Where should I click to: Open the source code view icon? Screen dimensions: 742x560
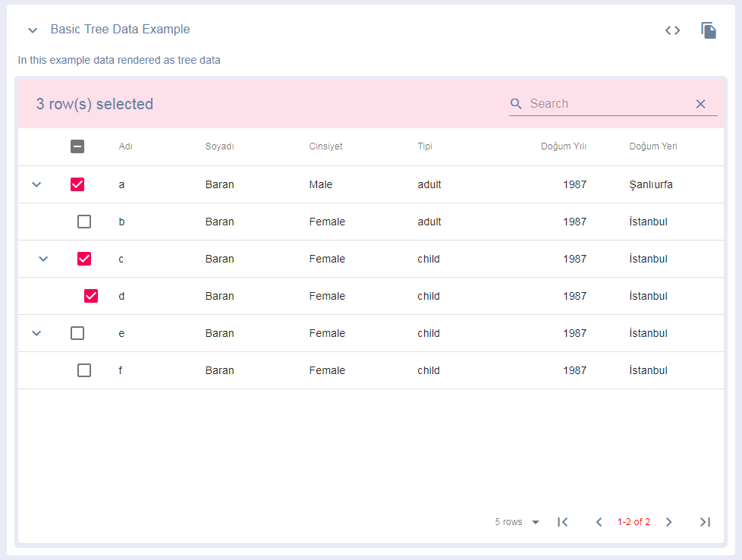(671, 30)
